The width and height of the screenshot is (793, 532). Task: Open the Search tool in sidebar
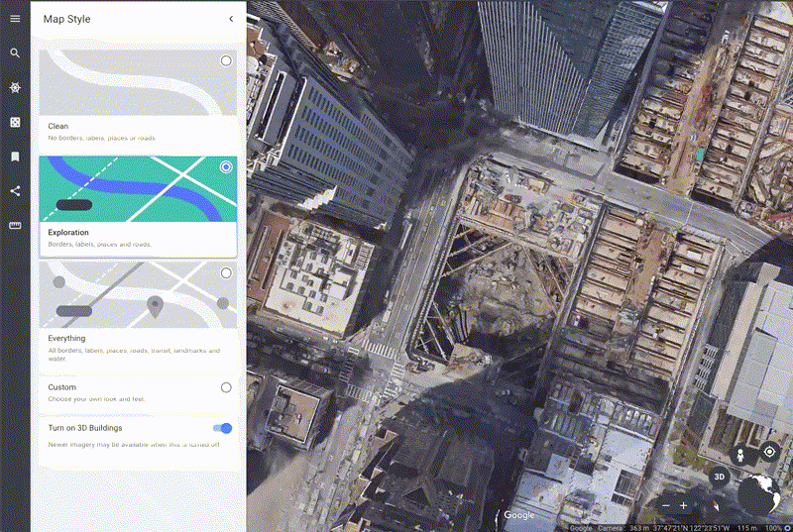coord(15,53)
